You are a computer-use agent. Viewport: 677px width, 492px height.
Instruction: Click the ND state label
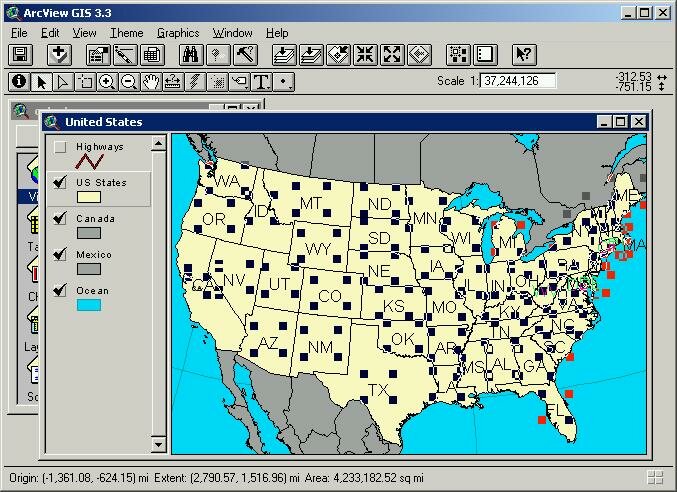(x=380, y=204)
